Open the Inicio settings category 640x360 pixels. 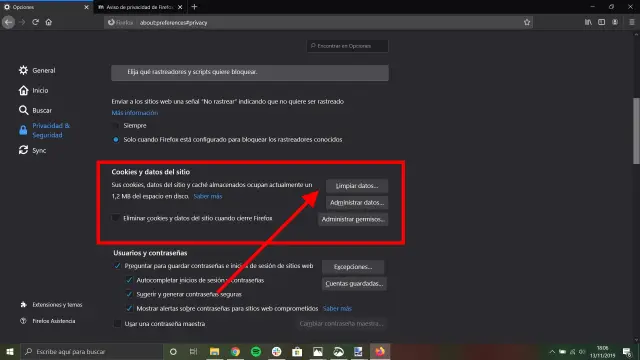[x=33, y=90]
